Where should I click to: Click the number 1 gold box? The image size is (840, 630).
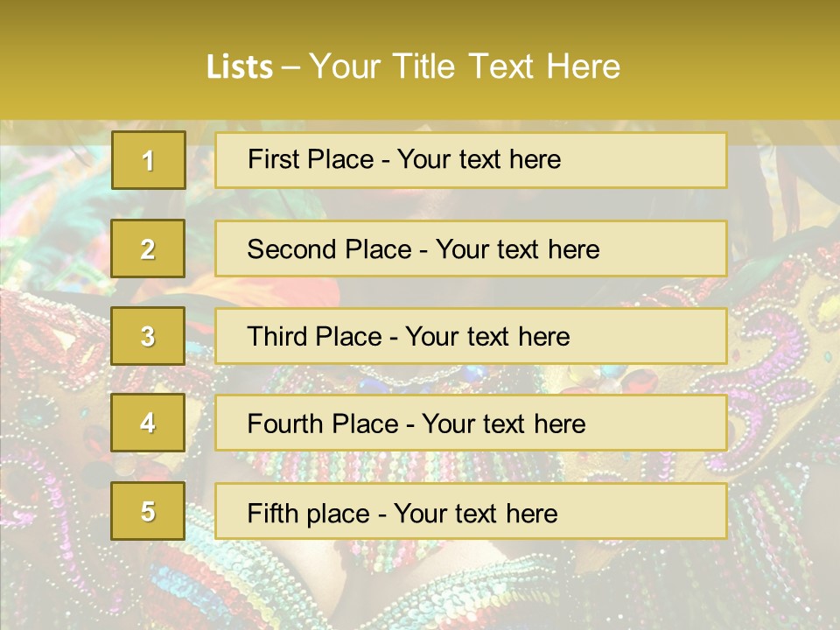pos(149,160)
